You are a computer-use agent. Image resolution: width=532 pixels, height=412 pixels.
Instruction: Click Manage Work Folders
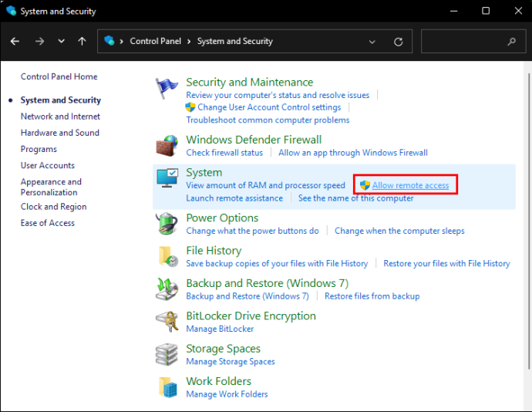[227, 394]
